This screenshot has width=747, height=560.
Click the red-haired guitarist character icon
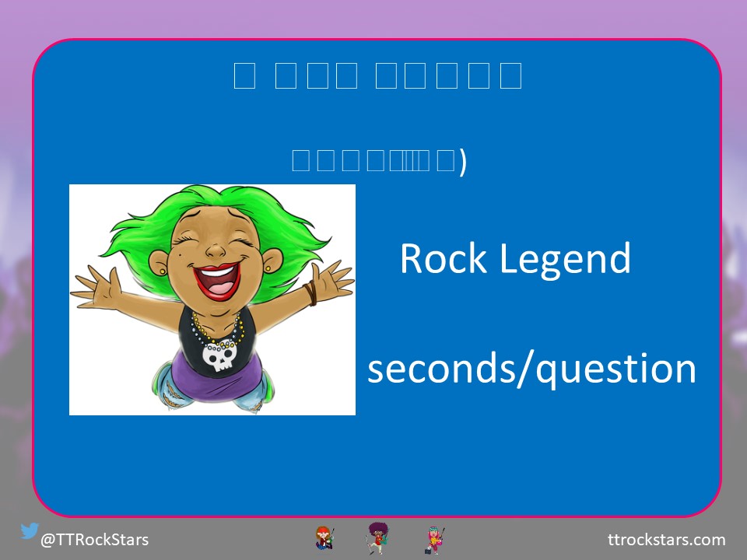(324, 538)
